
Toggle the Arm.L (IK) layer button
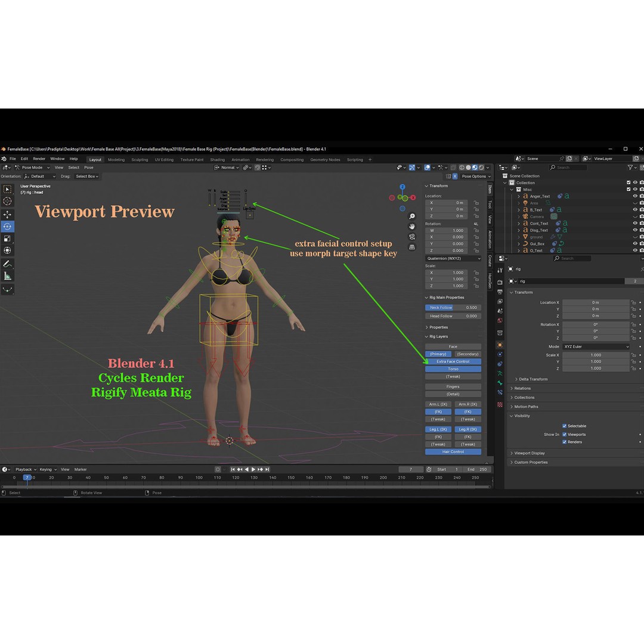[438, 404]
